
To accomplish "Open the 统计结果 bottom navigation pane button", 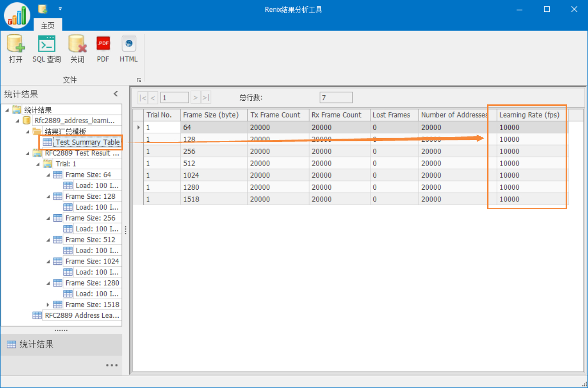I will [61, 345].
